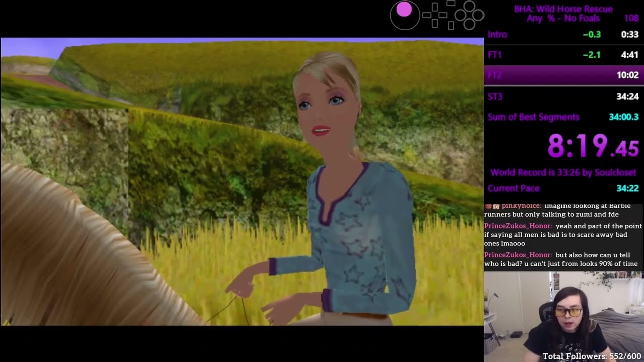Click the FT2 split time '10:02'
The width and height of the screenshot is (644, 362).
pos(627,75)
